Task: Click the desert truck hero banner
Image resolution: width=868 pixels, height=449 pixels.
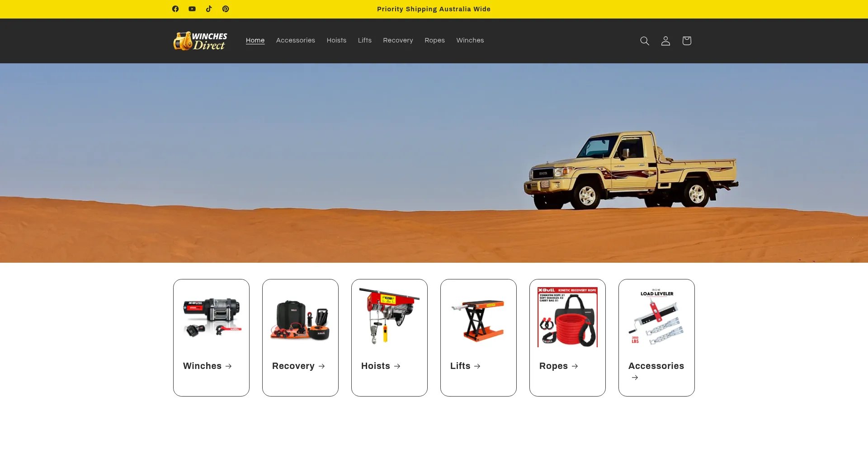Action: 434,163
